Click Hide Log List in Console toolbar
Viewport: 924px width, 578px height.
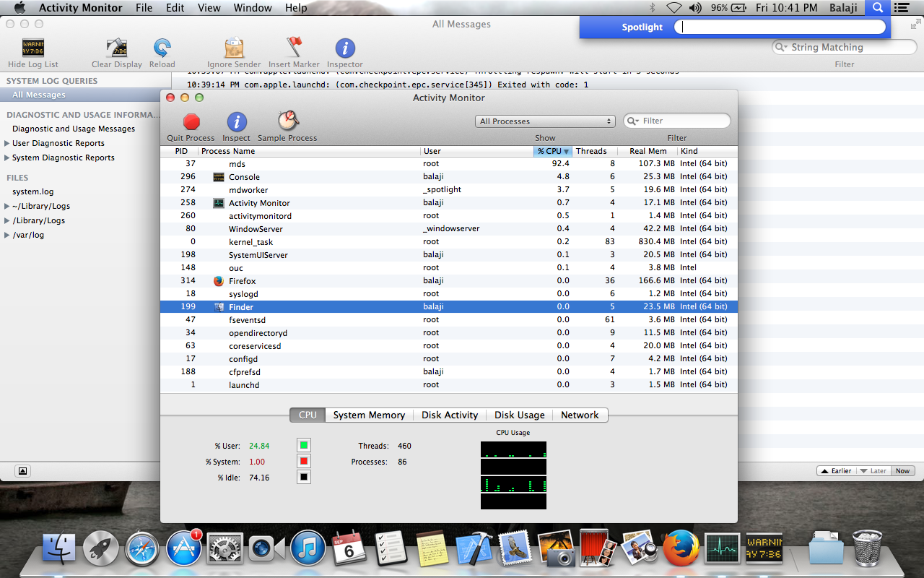point(33,48)
